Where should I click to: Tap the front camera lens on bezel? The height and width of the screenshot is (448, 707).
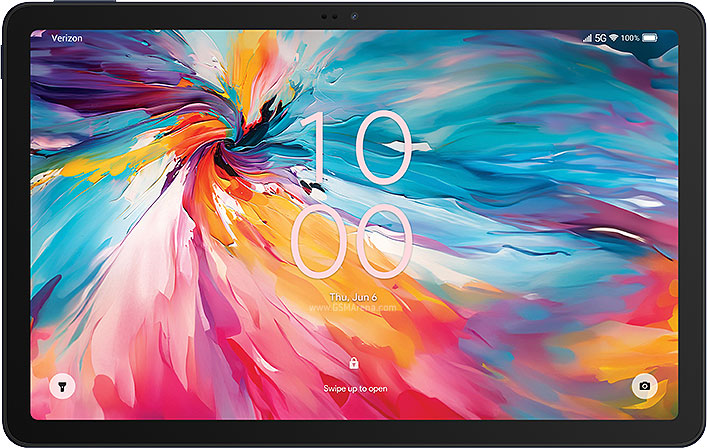353,16
